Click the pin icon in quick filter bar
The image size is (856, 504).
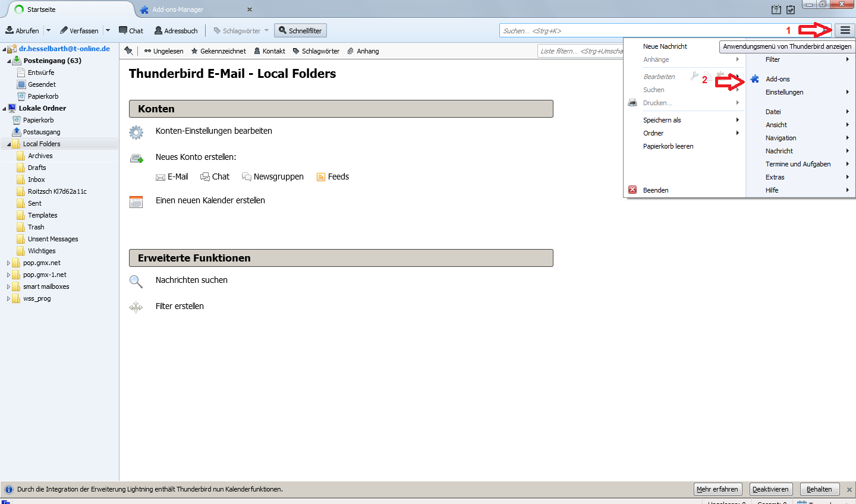[x=128, y=51]
